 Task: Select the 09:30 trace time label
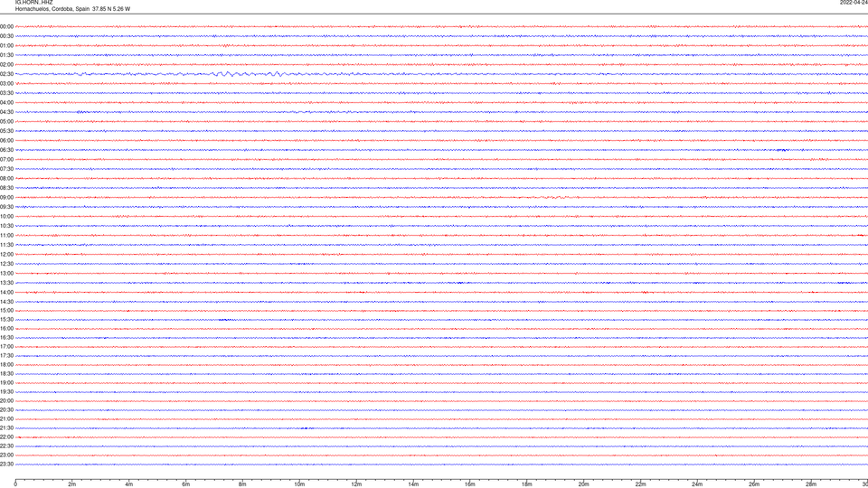(6, 207)
